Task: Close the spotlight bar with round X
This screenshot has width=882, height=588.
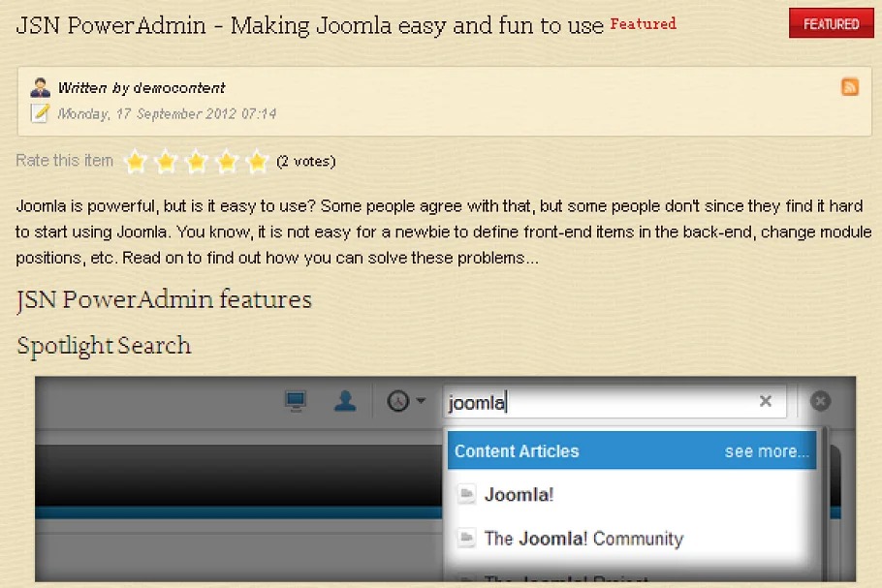Action: tap(820, 401)
